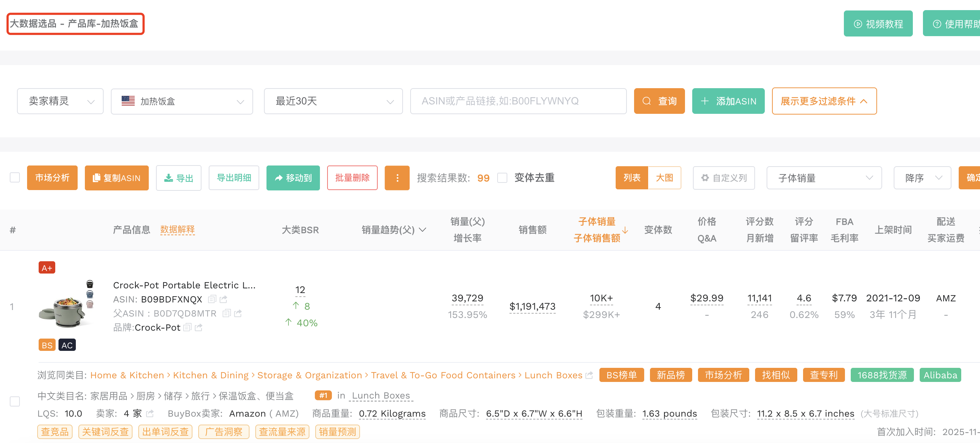Open seller count external link icon
Image resolution: width=980 pixels, height=443 pixels.
point(150,413)
